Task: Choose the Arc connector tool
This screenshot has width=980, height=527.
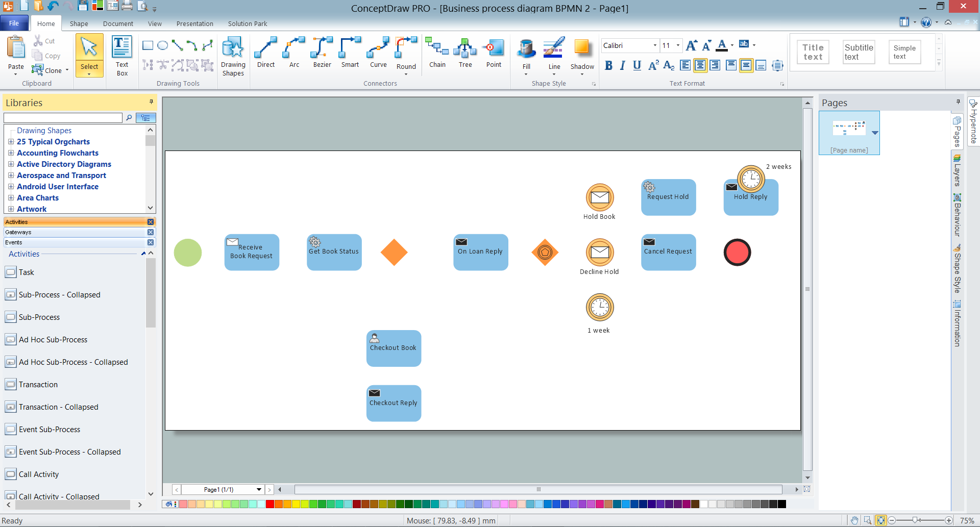Action: 294,53
